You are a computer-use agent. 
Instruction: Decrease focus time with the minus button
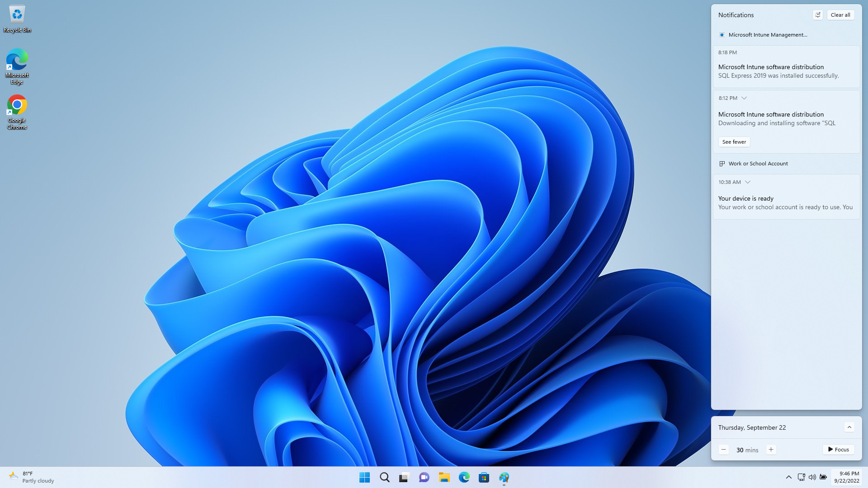[724, 450]
